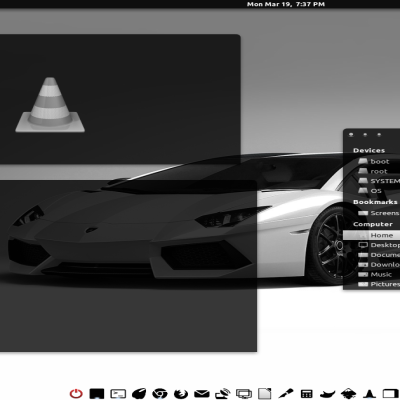Open the dual-monitor display icon in the dock
Viewport: 400px width, 400px height.
[244, 394]
